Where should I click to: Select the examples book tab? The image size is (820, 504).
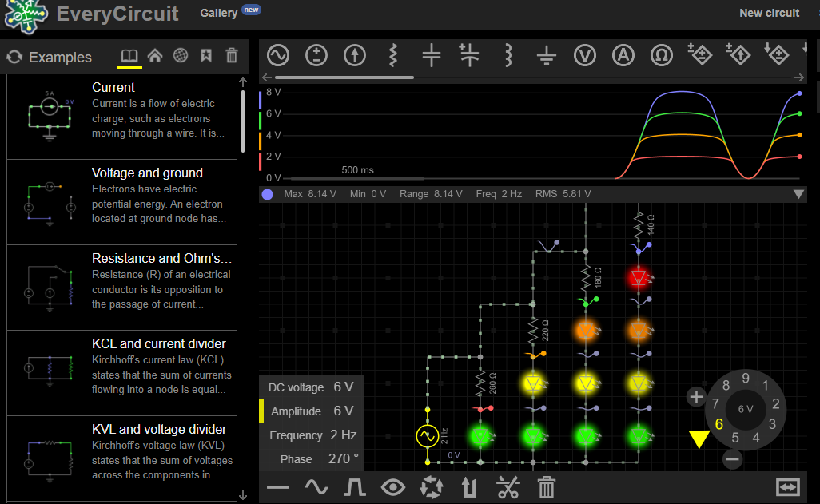pyautogui.click(x=129, y=55)
